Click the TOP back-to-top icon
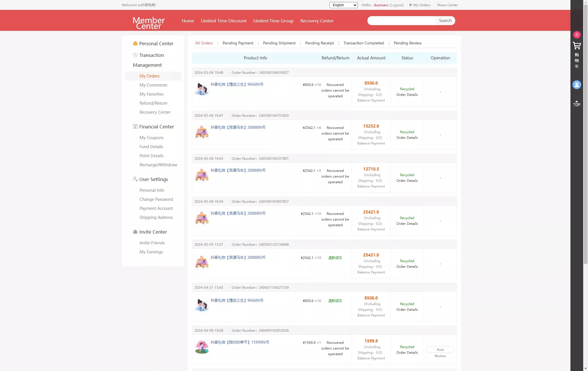The image size is (588, 371). pos(577,103)
